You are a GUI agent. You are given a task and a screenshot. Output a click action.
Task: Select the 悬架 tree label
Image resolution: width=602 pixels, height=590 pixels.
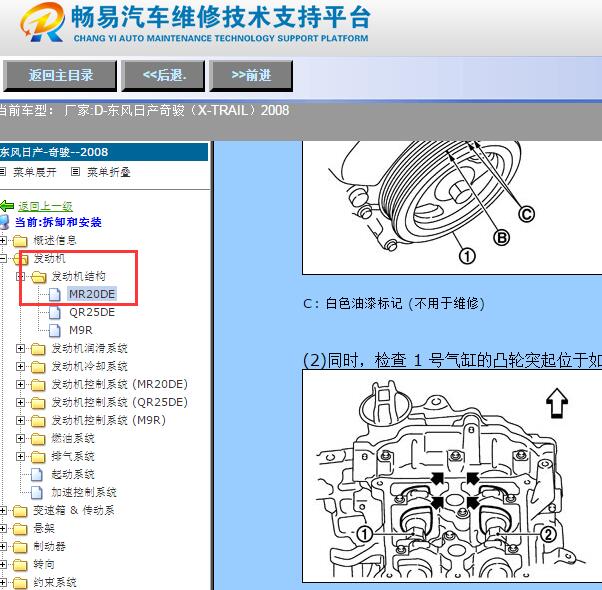[x=44, y=529]
